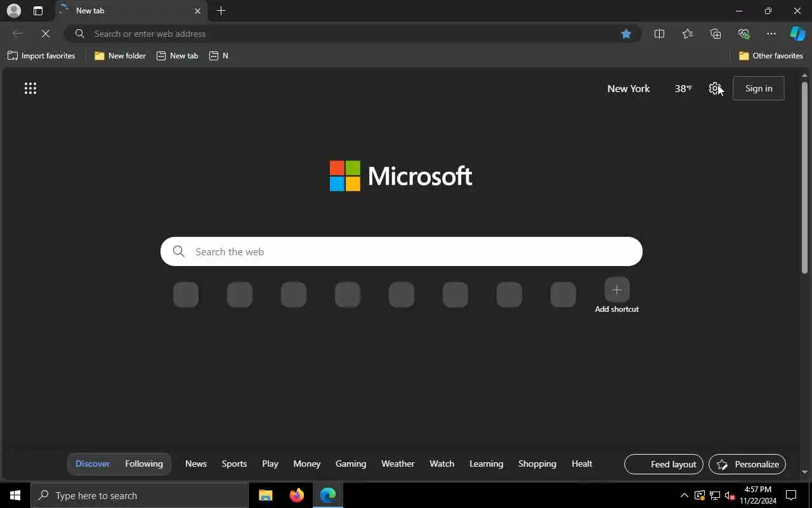The height and width of the screenshot is (508, 812).
Task: Open the notification center
Action: (x=791, y=495)
